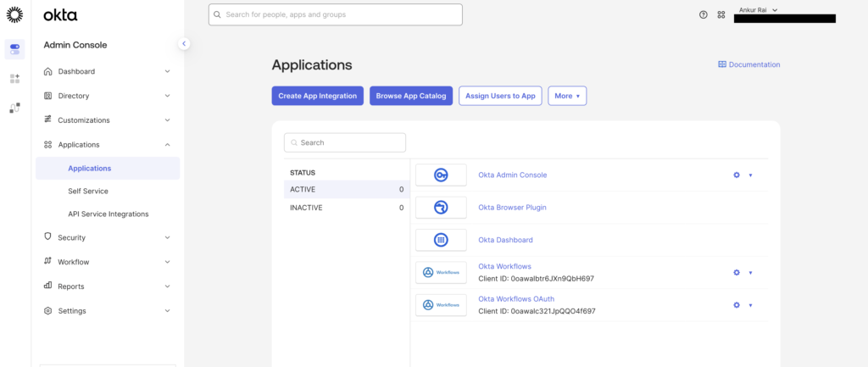The image size is (868, 367).
Task: Select the toggle-shaped admin icon in left rail
Action: click(x=14, y=49)
